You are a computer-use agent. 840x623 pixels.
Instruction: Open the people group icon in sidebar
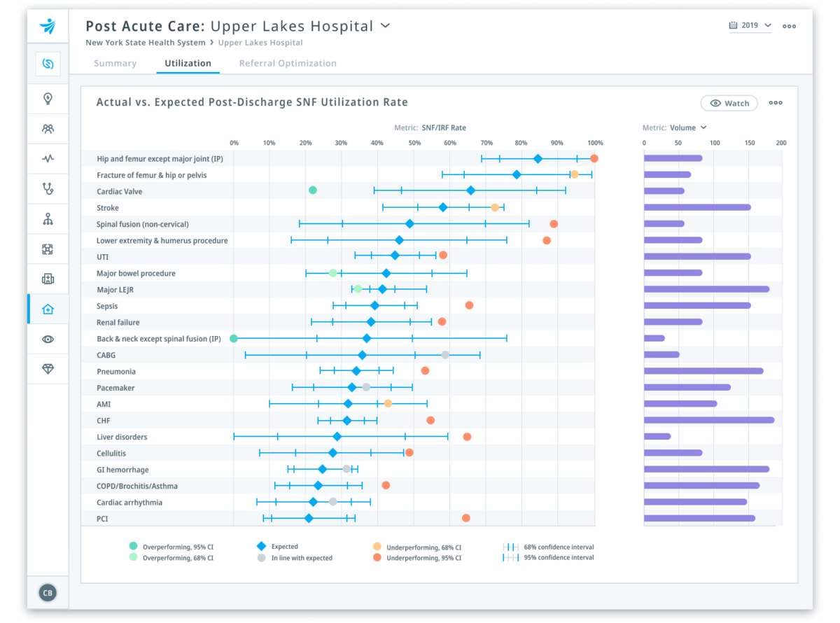[x=48, y=128]
